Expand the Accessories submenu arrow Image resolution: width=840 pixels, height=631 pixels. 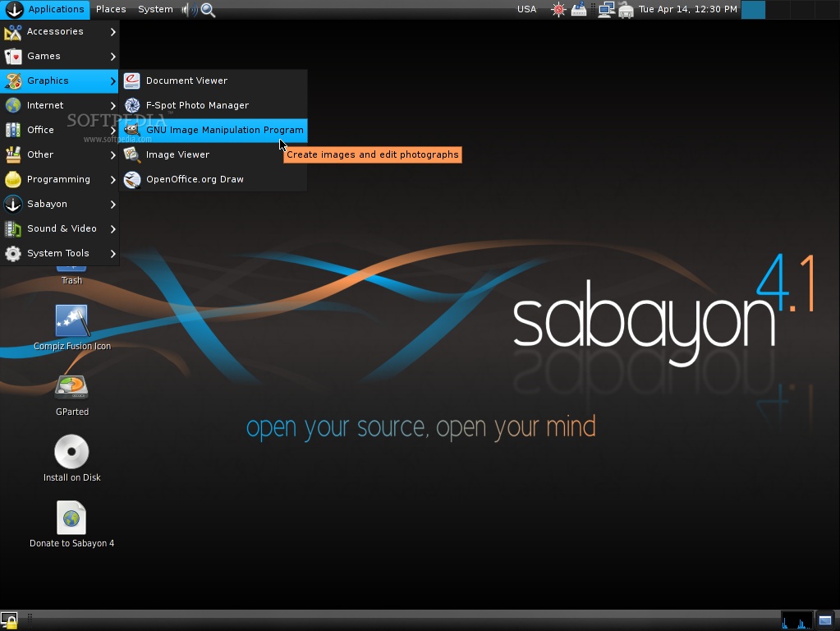[x=113, y=31]
